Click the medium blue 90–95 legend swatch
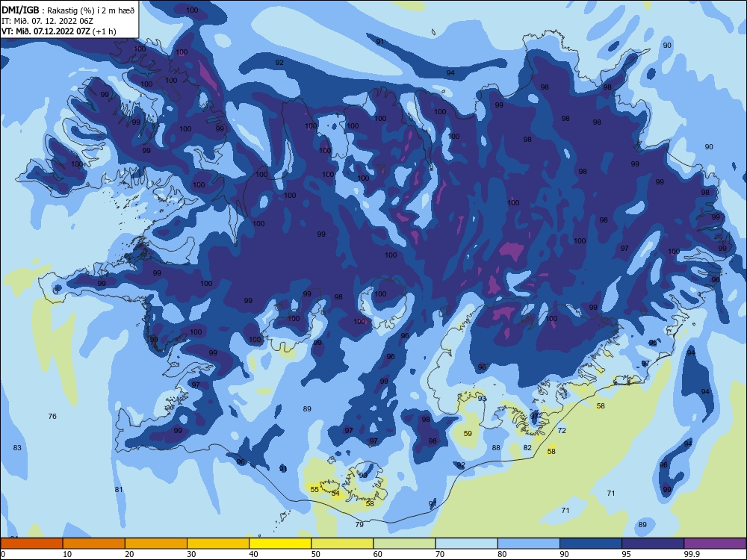The image size is (747, 560). coord(591,544)
